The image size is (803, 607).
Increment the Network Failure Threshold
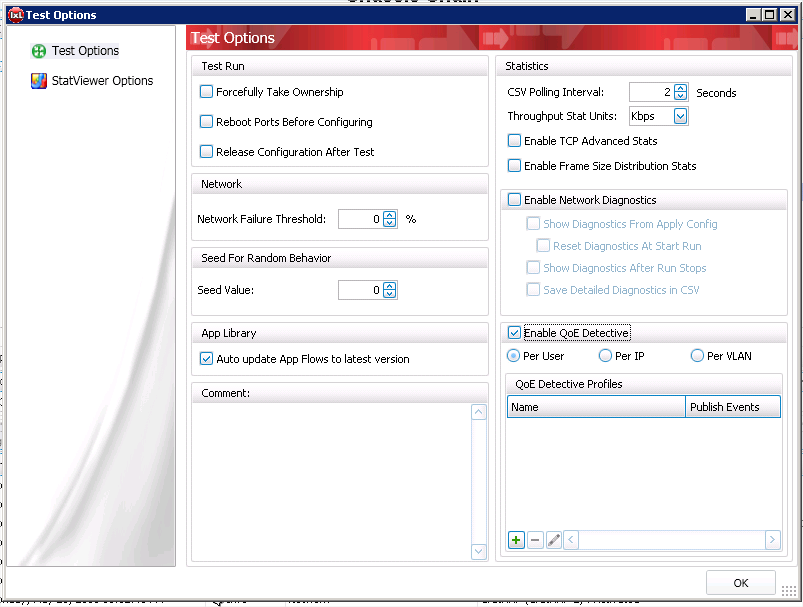(390, 215)
